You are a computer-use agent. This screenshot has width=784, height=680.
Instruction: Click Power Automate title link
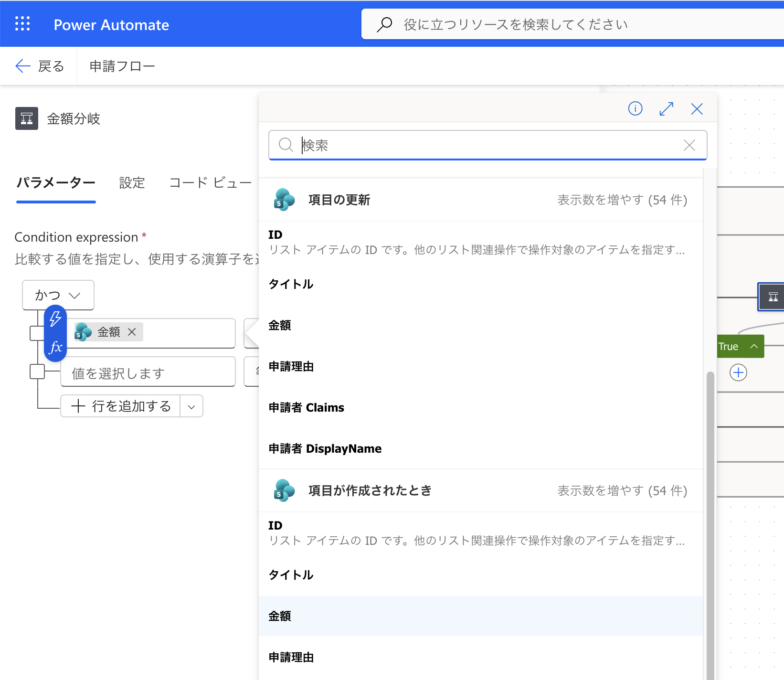tap(111, 25)
